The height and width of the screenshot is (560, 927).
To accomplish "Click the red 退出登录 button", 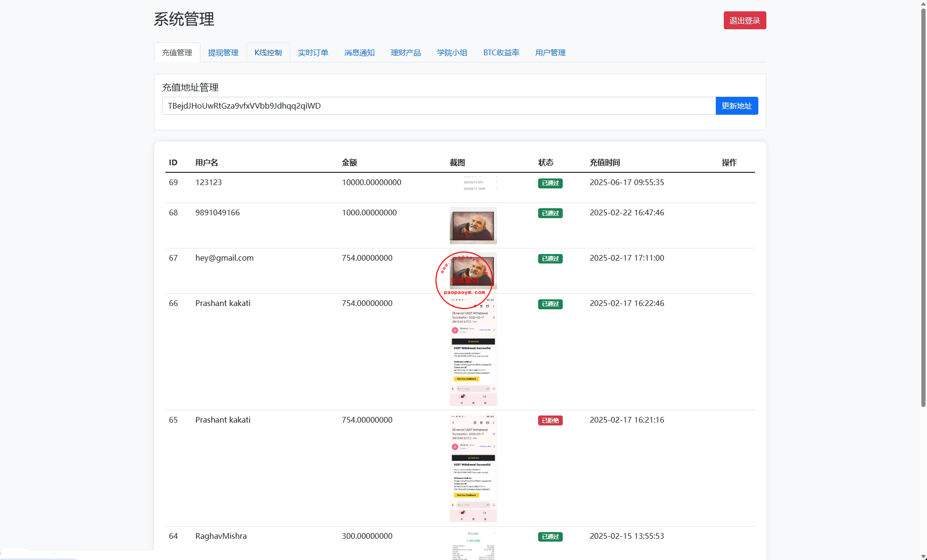I will pos(745,20).
